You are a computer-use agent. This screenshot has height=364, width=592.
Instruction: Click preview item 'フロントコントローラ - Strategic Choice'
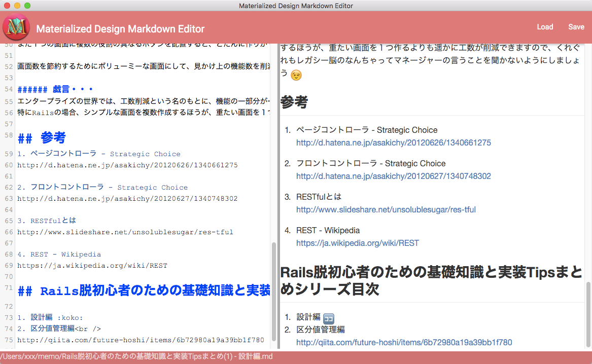[x=371, y=163]
